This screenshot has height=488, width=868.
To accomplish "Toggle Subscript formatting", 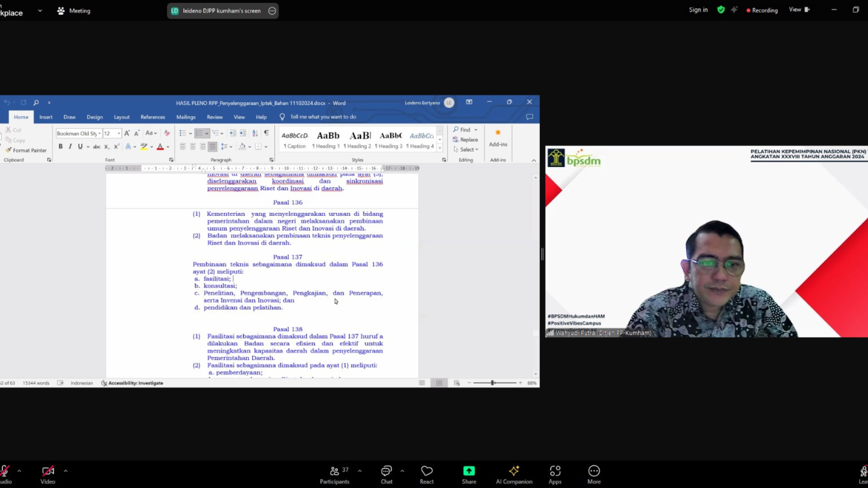I will [x=107, y=146].
